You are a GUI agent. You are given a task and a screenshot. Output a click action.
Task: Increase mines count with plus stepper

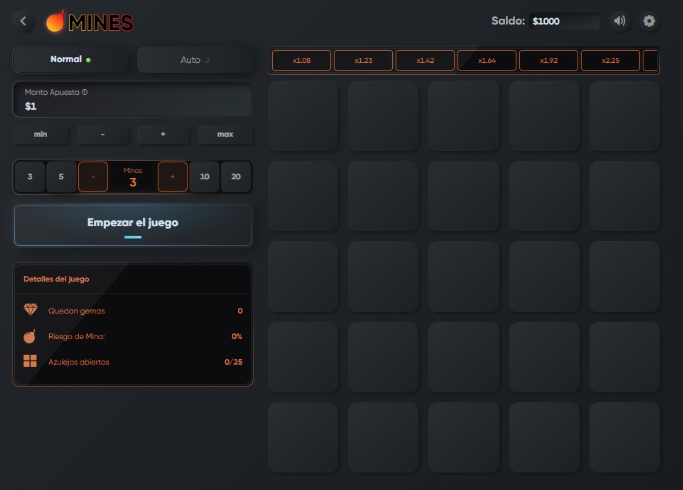pos(172,177)
